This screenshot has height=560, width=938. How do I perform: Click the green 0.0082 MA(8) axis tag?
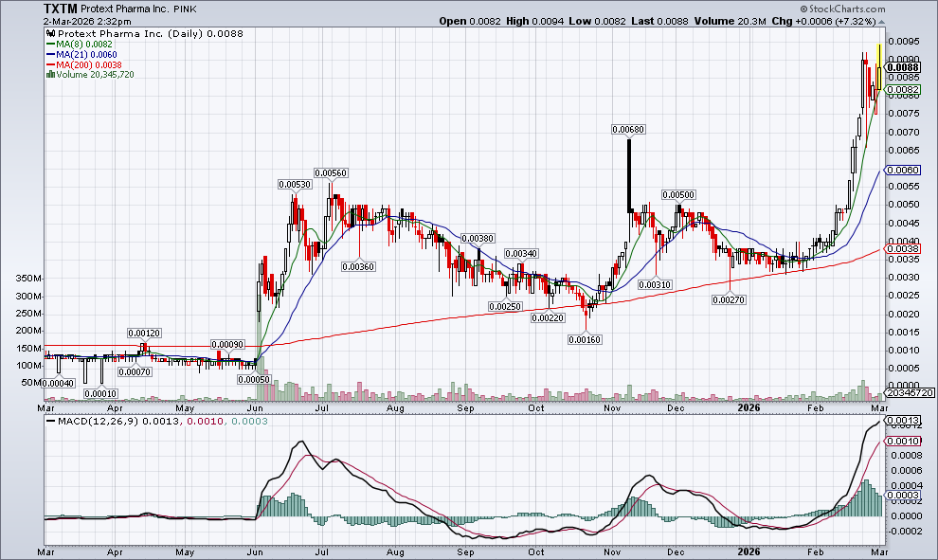coord(903,90)
